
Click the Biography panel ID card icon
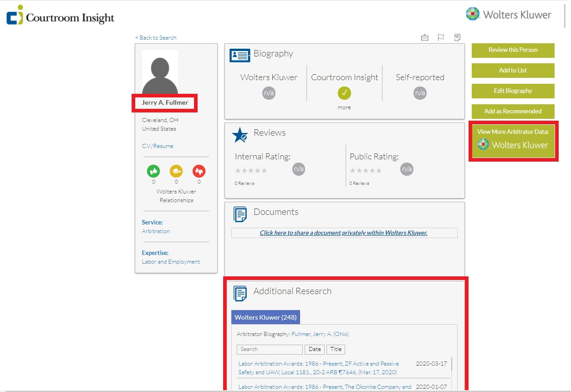(240, 55)
